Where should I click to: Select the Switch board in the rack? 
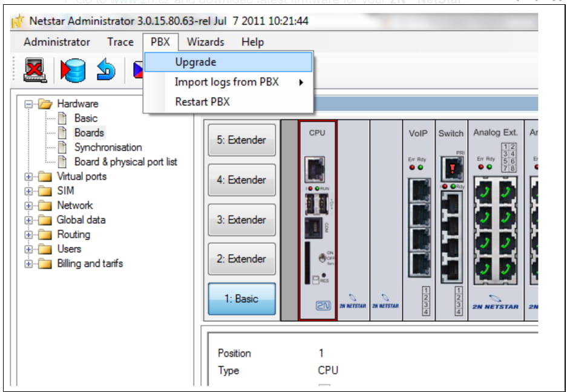point(451,220)
